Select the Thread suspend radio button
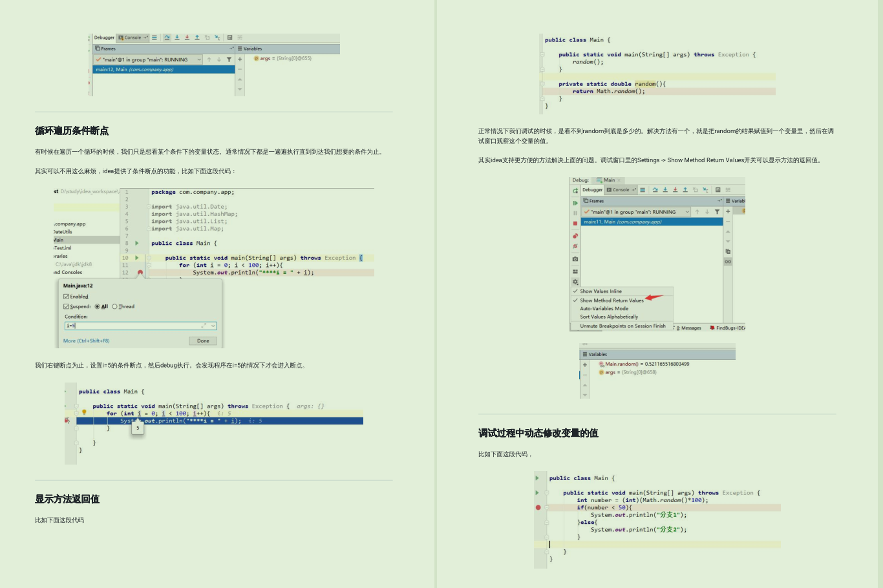The width and height of the screenshot is (883, 588). [114, 306]
